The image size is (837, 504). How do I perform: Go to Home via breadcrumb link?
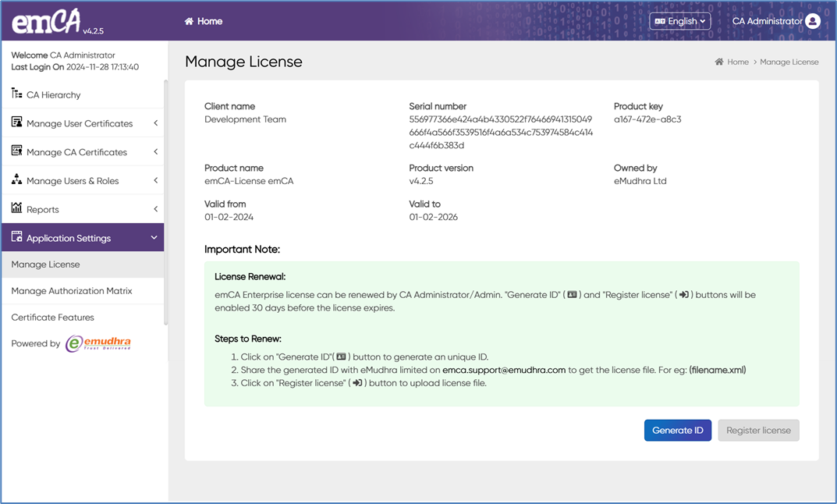(x=737, y=62)
